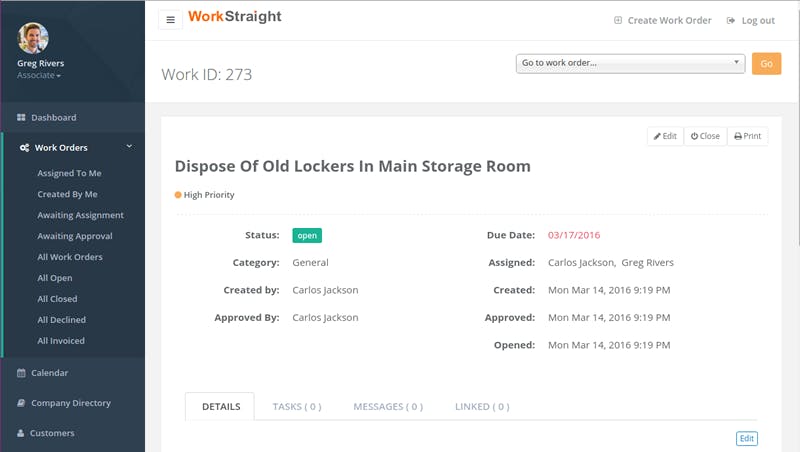
Task: Show All Closed work orders
Action: coord(57,299)
